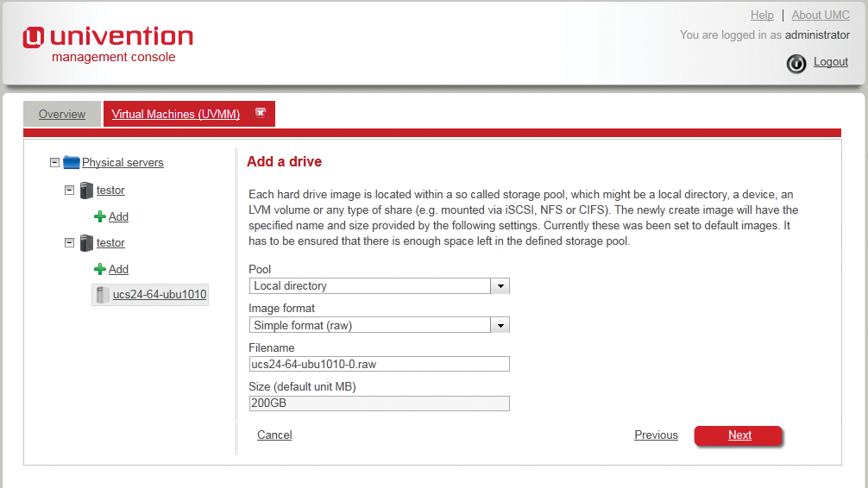Click the 'Add a drive' heading
The height and width of the screenshot is (488, 868).
(x=284, y=161)
